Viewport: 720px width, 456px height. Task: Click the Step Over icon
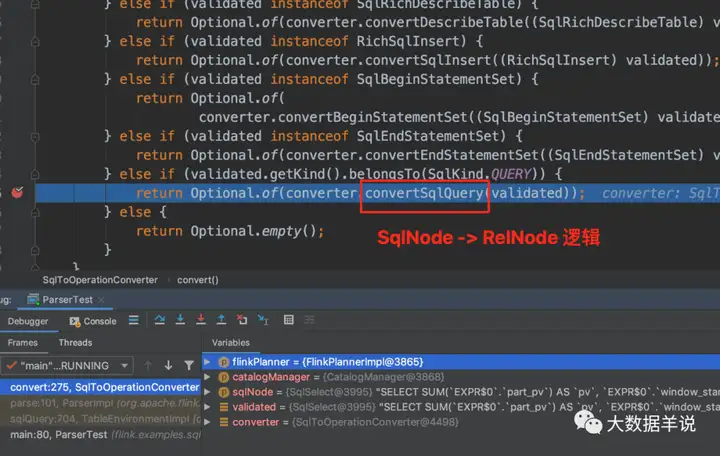pyautogui.click(x=159, y=320)
